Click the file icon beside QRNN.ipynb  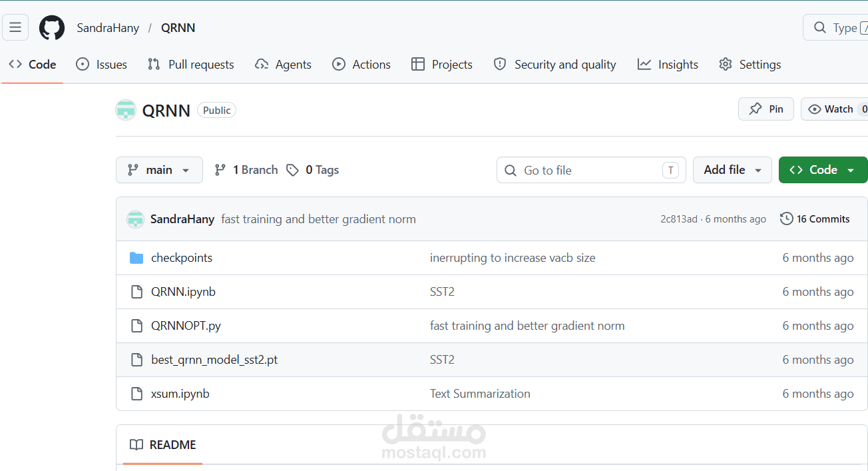click(136, 292)
